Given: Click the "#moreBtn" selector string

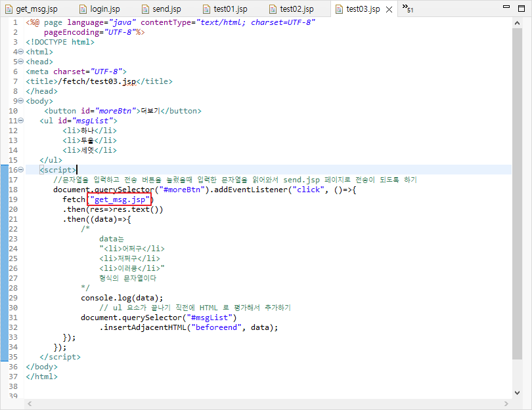Looking at the screenshot, I should point(182,190).
